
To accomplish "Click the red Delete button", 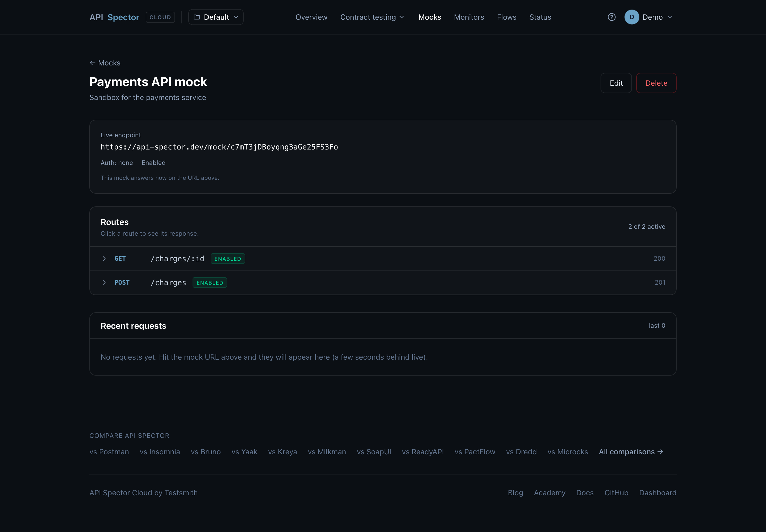I will (656, 83).
